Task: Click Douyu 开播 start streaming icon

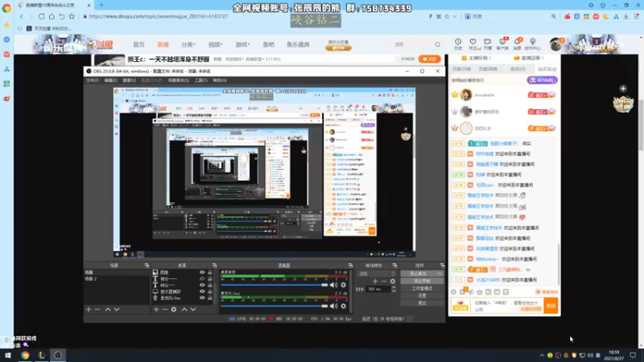Action: point(488,43)
